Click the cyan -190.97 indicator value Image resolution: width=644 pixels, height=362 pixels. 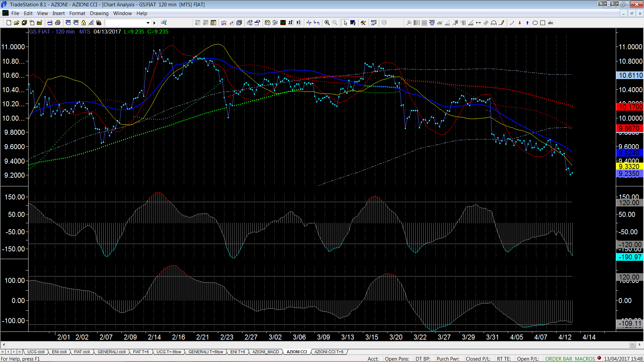coord(630,257)
